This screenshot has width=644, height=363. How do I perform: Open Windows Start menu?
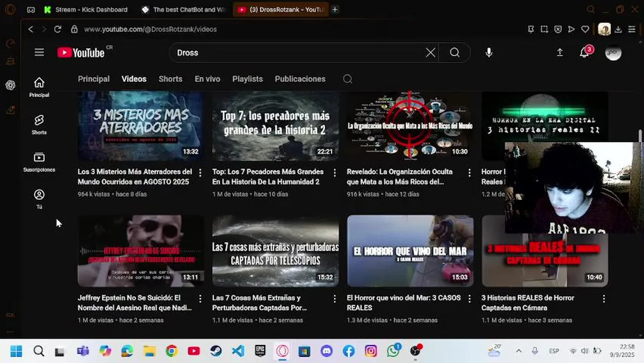coord(16,351)
